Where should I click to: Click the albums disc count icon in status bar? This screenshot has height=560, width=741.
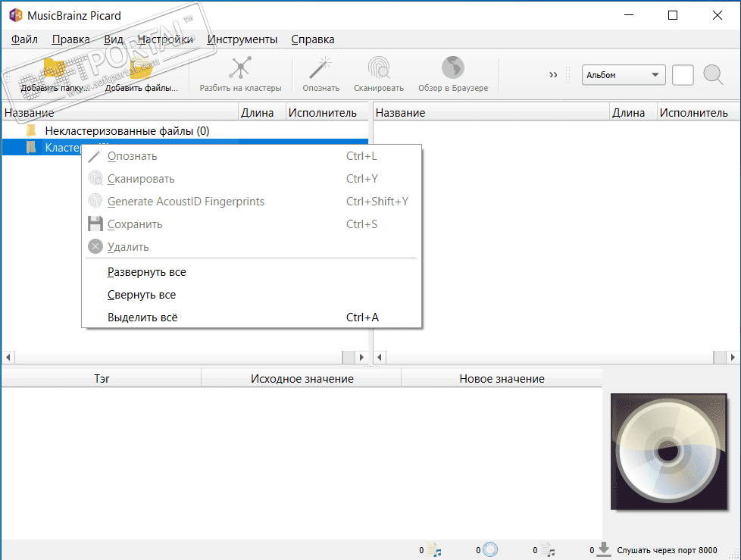pos(490,549)
